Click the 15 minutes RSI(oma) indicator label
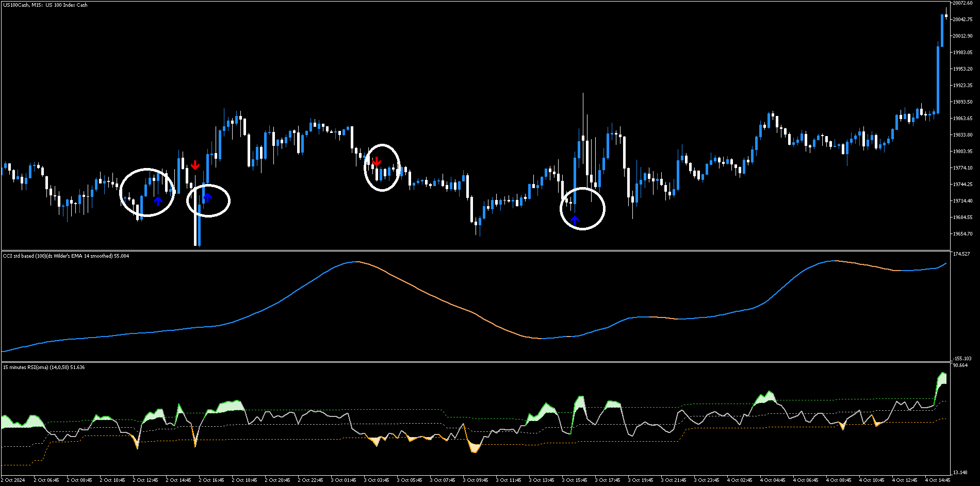Viewport: 980px width, 486px height. pos(44,367)
